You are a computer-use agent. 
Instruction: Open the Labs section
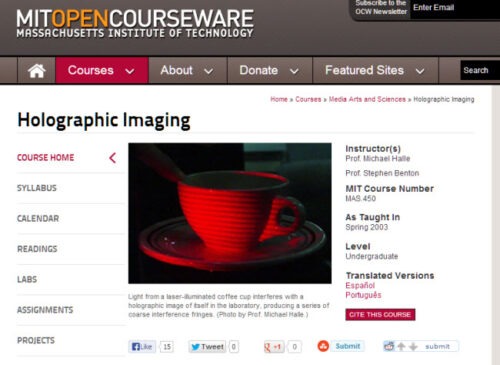click(27, 279)
